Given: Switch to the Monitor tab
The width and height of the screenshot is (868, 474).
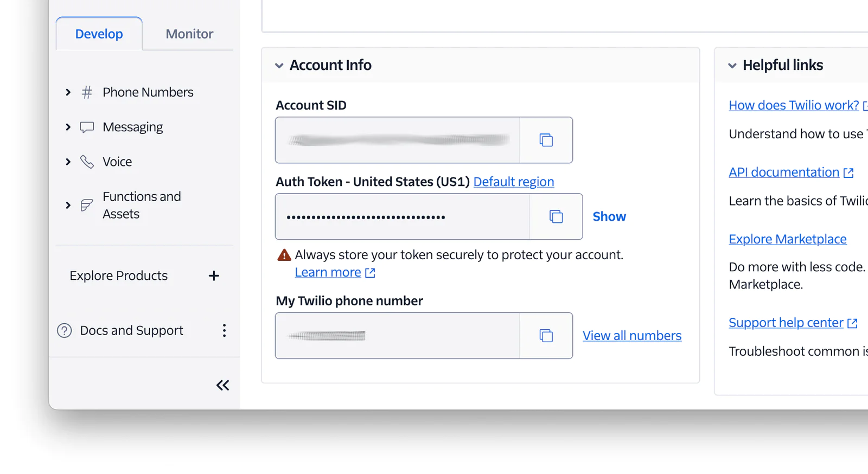Looking at the screenshot, I should click(189, 34).
